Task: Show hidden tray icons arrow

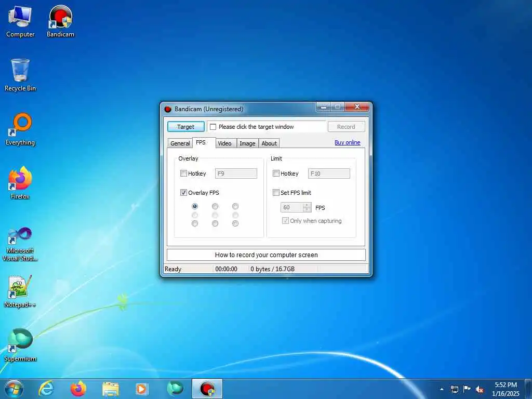Action: coord(442,390)
